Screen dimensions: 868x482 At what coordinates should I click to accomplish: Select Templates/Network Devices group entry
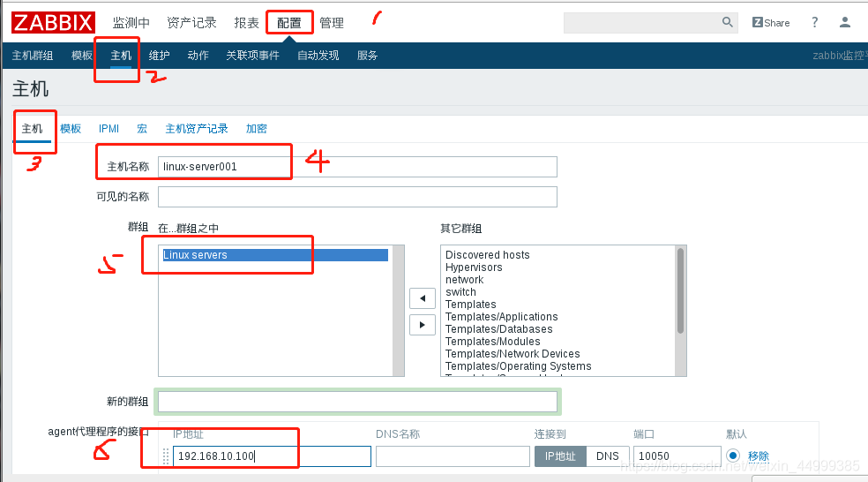(513, 353)
